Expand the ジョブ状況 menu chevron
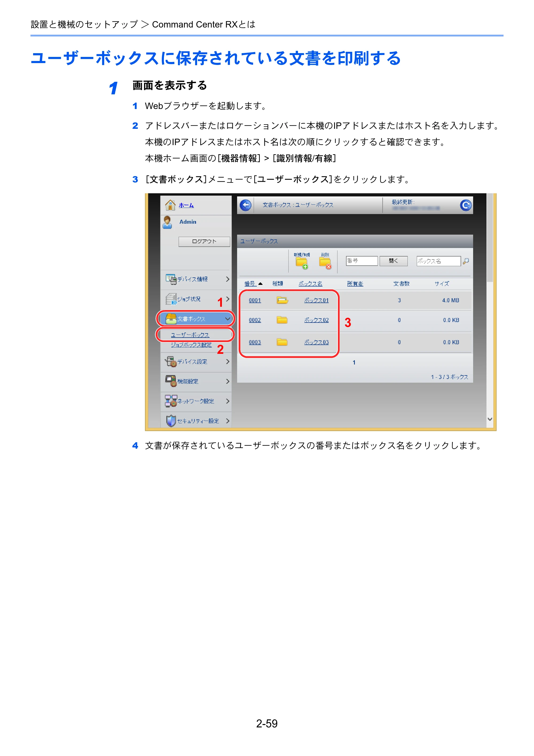Image resolution: width=534 pixels, height=756 pixels. coord(227,299)
